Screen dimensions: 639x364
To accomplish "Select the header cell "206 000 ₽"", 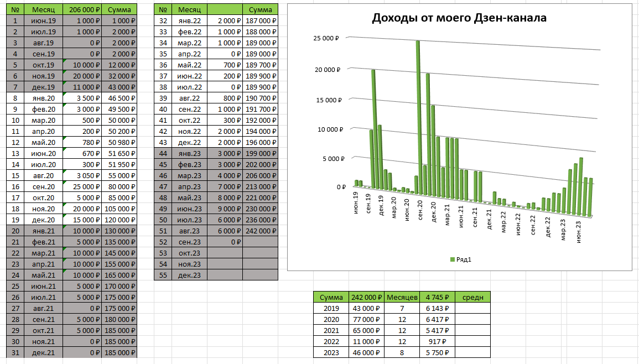I will click(82, 9).
